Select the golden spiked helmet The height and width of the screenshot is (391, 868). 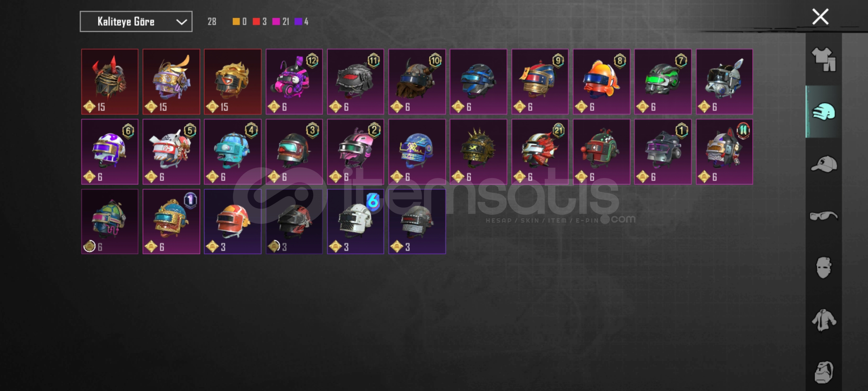(478, 152)
